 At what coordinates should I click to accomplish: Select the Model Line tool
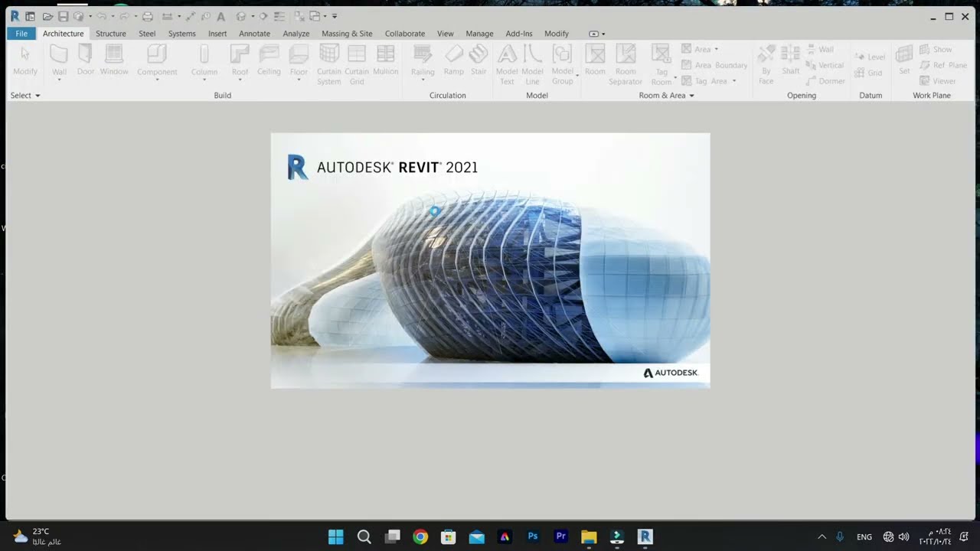point(533,64)
